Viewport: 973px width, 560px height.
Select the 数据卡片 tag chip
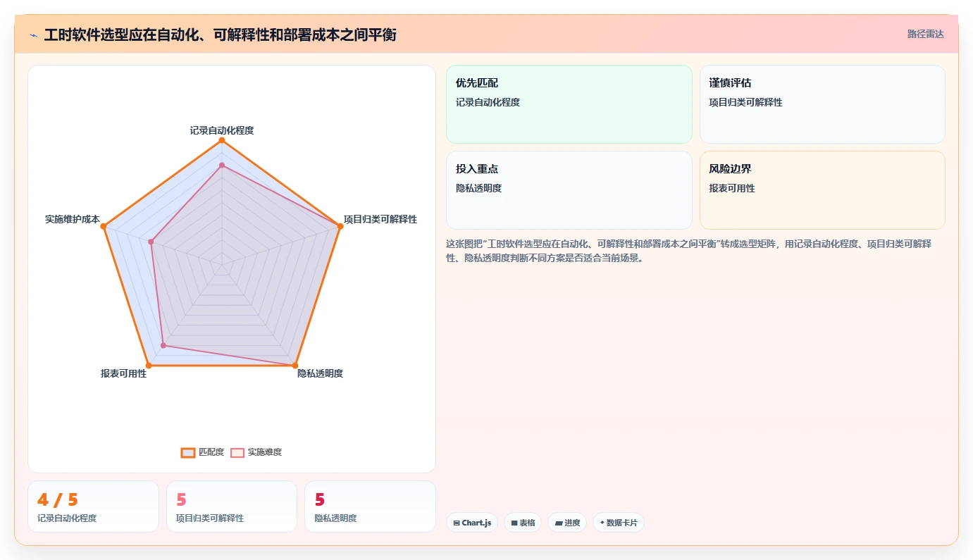coord(619,523)
